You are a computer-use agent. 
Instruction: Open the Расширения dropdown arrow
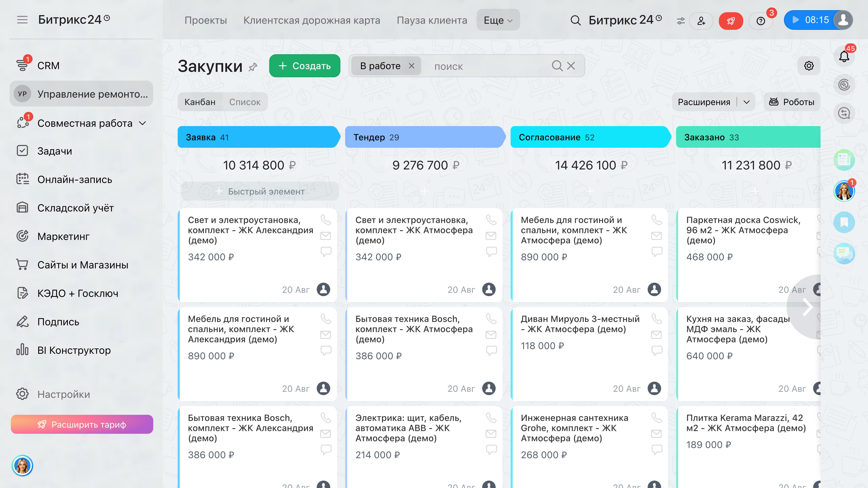pos(747,102)
